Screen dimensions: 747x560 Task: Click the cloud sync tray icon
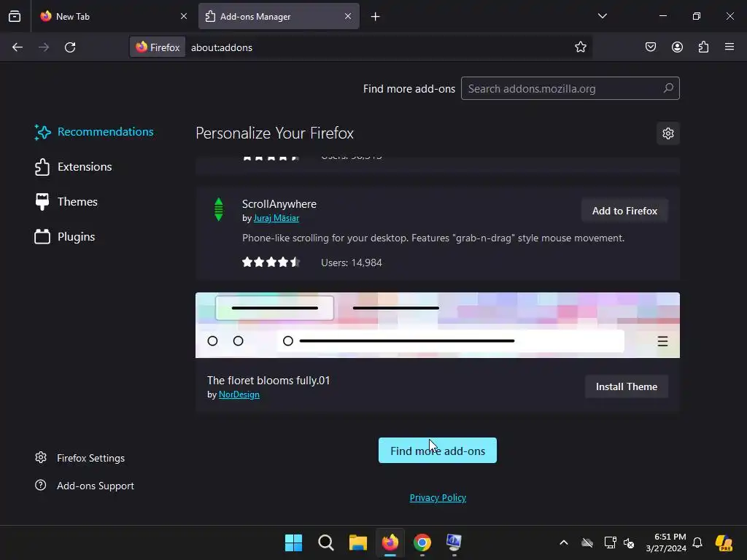click(x=587, y=542)
